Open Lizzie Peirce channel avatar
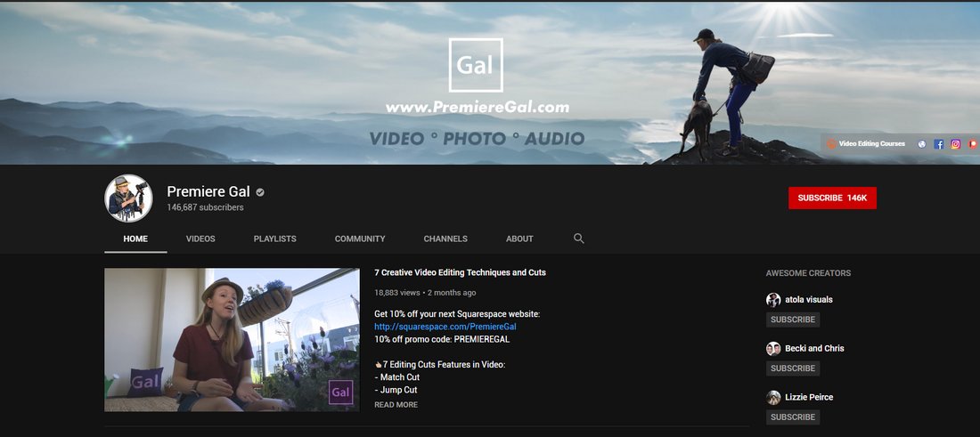This screenshot has width=980, height=437. [x=773, y=397]
